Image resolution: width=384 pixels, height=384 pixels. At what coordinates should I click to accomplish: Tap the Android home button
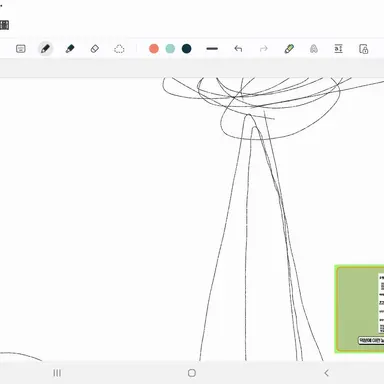pos(192,373)
